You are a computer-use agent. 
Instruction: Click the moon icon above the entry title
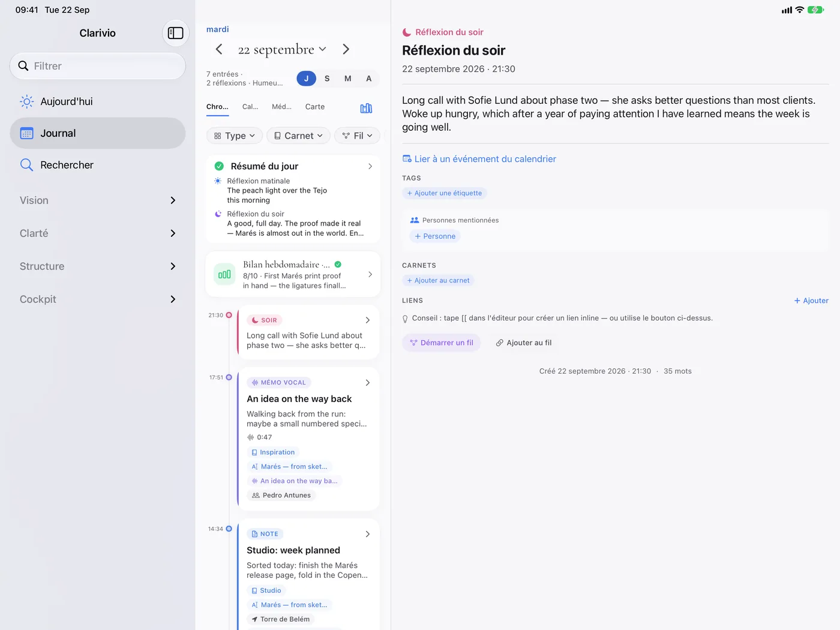coord(407,32)
